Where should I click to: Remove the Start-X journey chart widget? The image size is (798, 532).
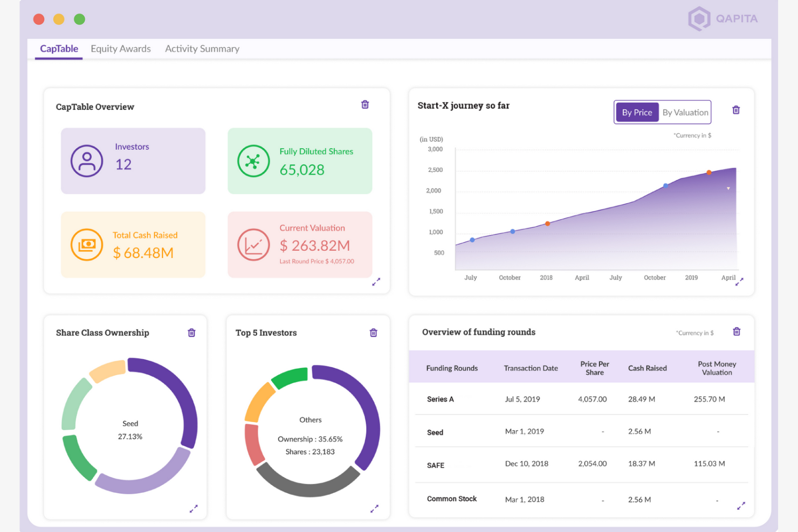(736, 110)
